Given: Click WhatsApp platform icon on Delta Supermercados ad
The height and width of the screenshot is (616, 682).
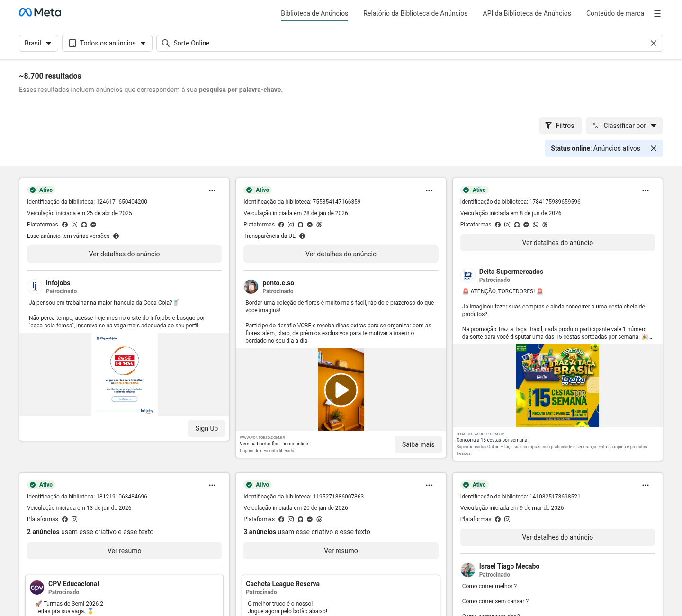Looking at the screenshot, I should 536,225.
